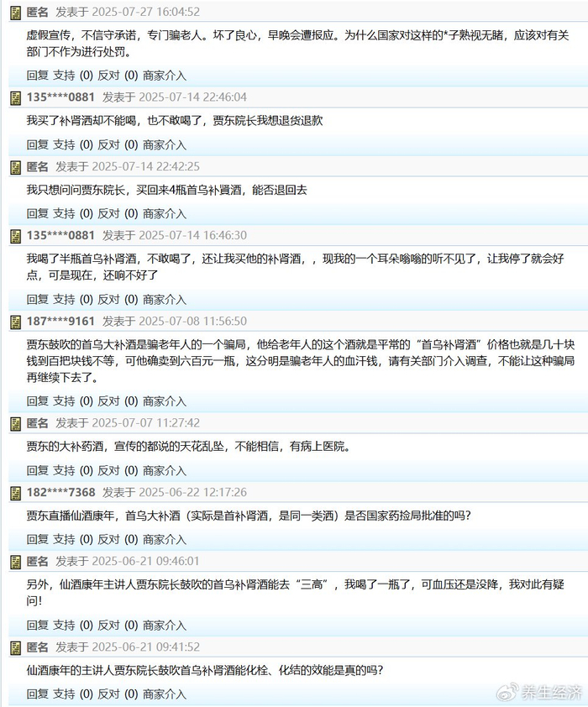Click timestamp 2025-07-08 11:56:50

192,322
